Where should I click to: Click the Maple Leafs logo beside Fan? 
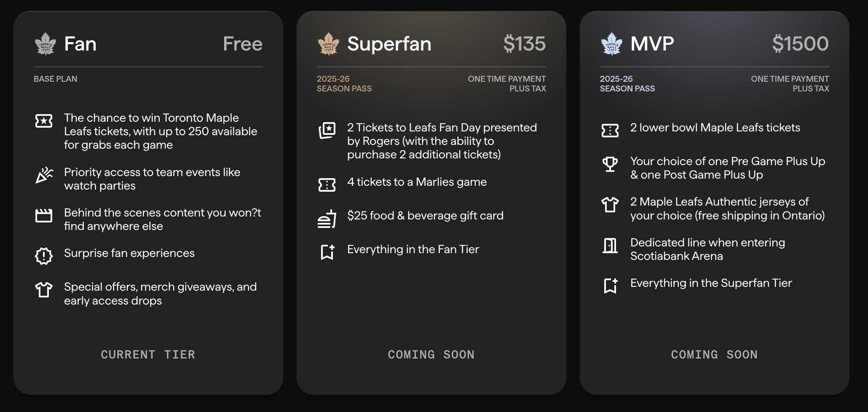tap(45, 44)
